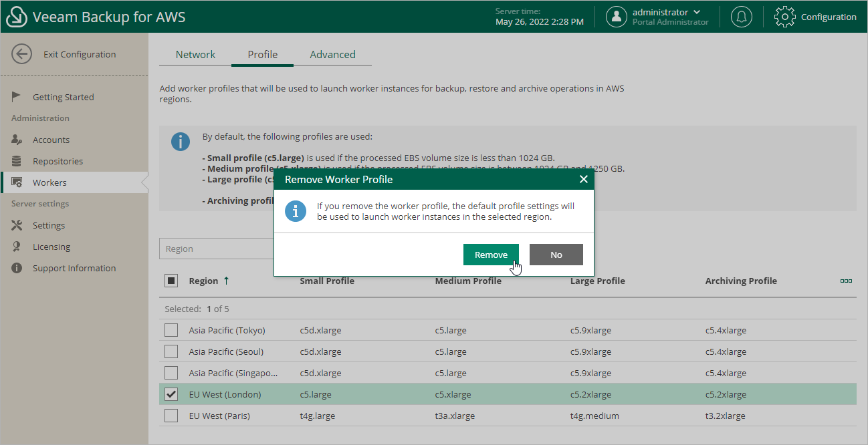Open the notifications bell icon
868x445 pixels.
pos(741,17)
